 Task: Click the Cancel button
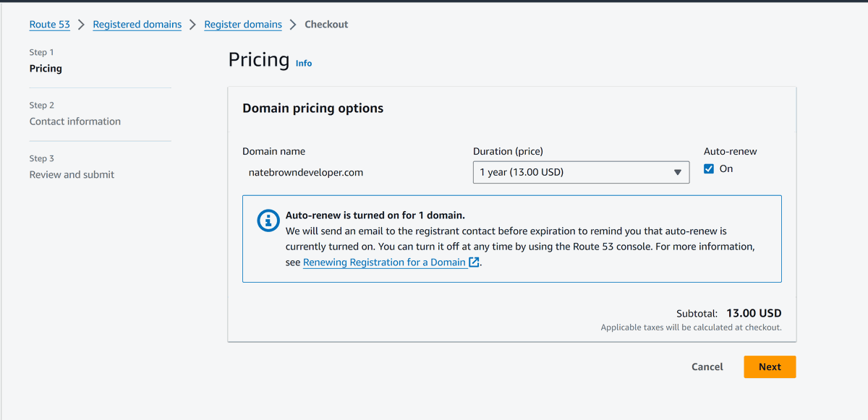[x=707, y=367]
